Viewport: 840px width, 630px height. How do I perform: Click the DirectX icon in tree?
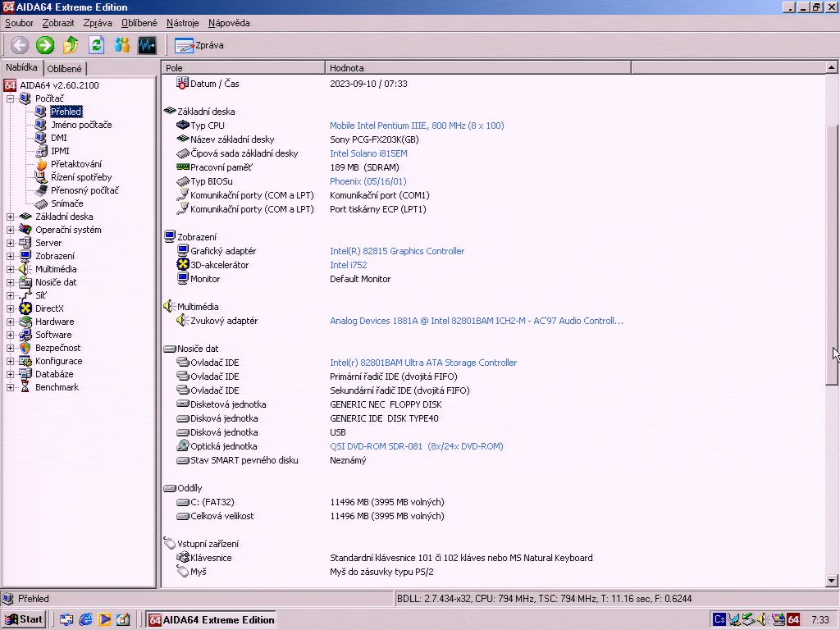tap(25, 308)
